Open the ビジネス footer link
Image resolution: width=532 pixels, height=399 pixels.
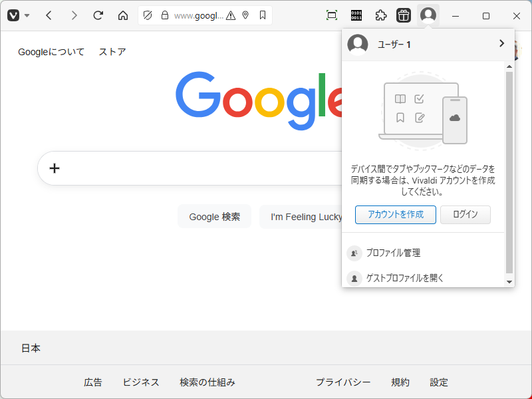141,382
